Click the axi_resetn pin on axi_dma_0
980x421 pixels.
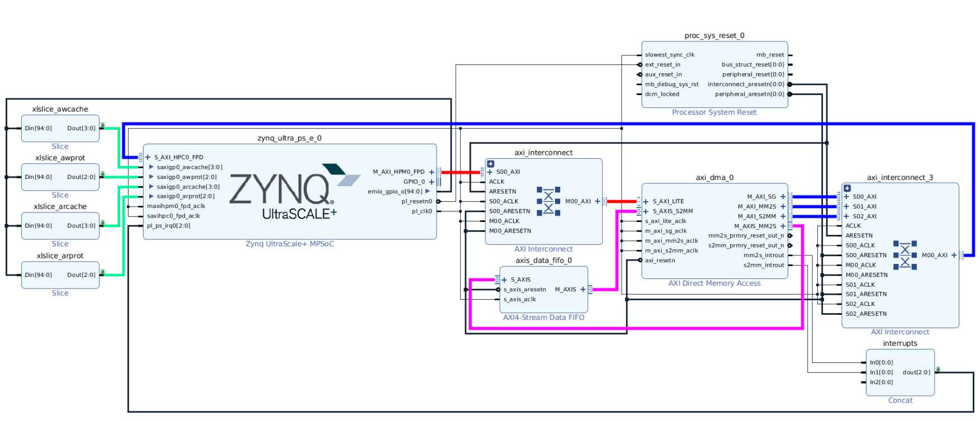[640, 261]
